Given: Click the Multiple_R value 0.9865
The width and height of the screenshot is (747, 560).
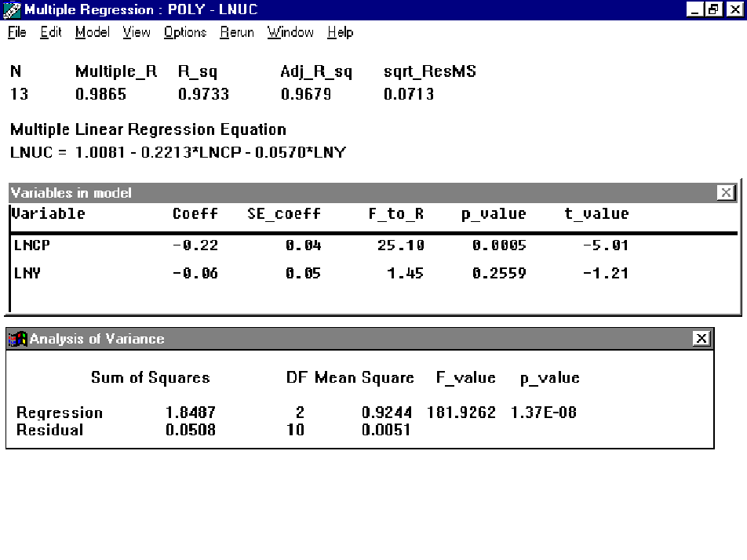Looking at the screenshot, I should point(101,94).
